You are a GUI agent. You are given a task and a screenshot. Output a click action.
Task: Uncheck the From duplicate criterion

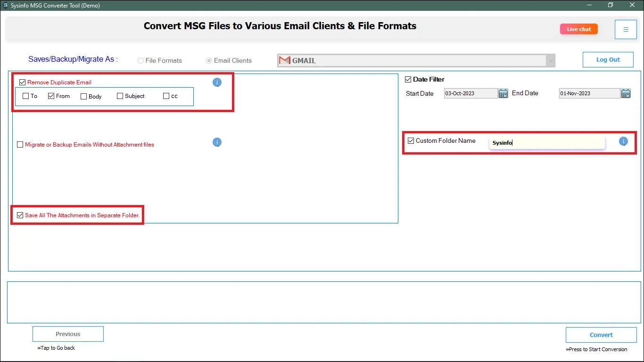(x=51, y=96)
